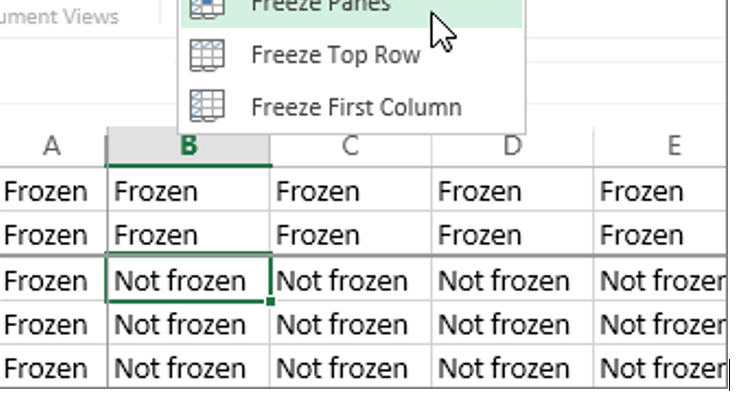Select the first Not frozen cell in column B
Screen dimensions: 737x394
tap(188, 280)
